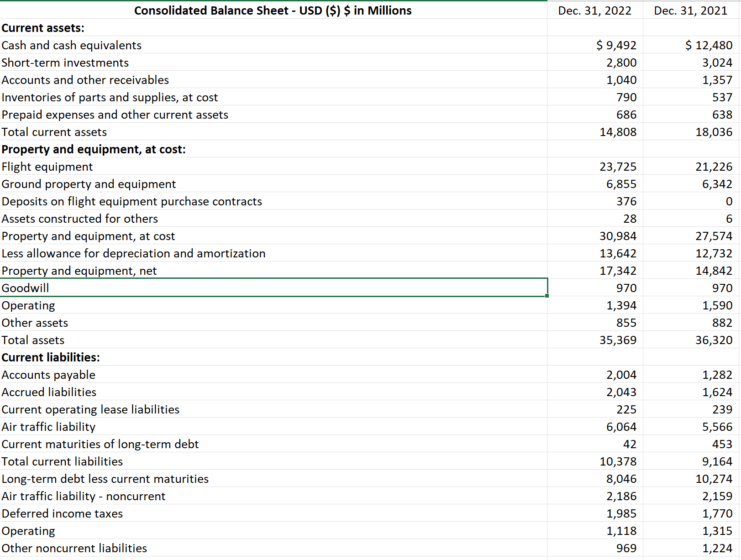Click the 2,004 accounts payable value
The image size is (741, 560).
coord(621,375)
